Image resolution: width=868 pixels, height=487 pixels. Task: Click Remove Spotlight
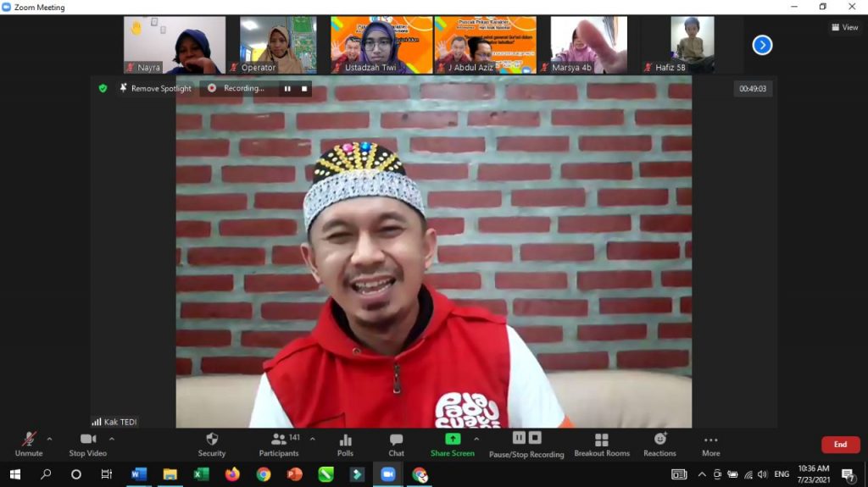point(155,88)
